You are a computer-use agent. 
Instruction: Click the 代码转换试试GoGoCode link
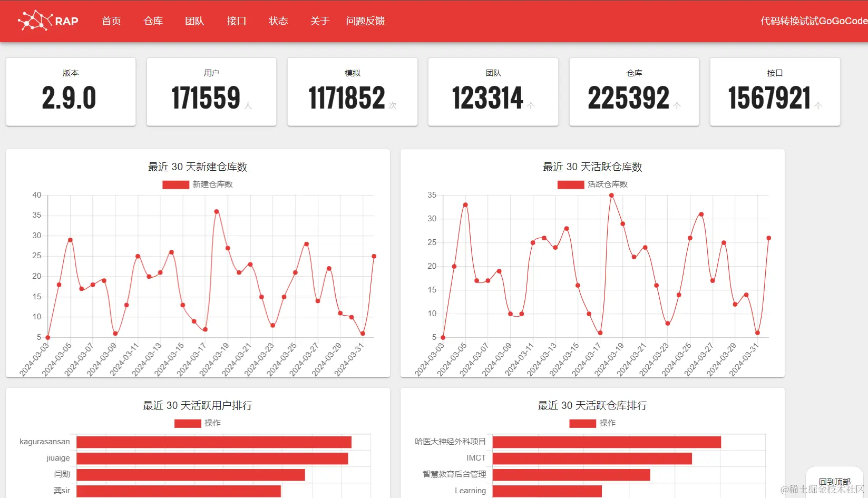(x=814, y=21)
